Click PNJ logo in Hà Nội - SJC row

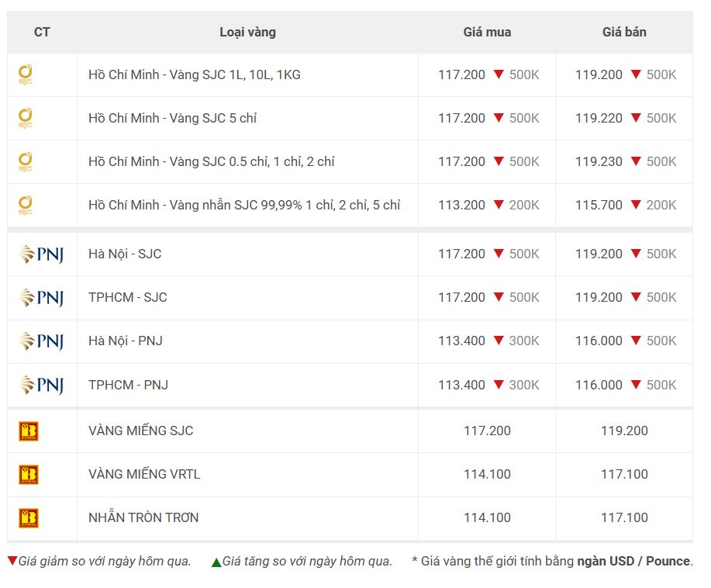[42, 254]
